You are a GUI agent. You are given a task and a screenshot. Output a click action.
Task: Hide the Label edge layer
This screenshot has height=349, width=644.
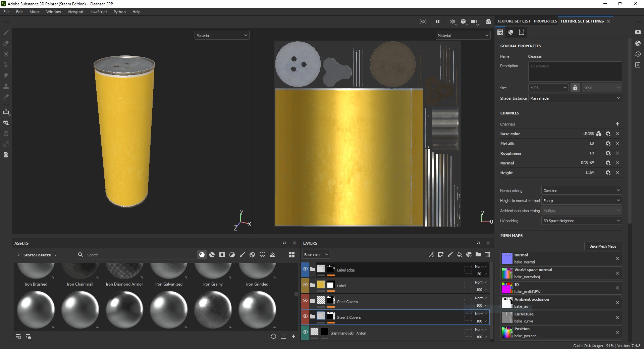point(305,269)
